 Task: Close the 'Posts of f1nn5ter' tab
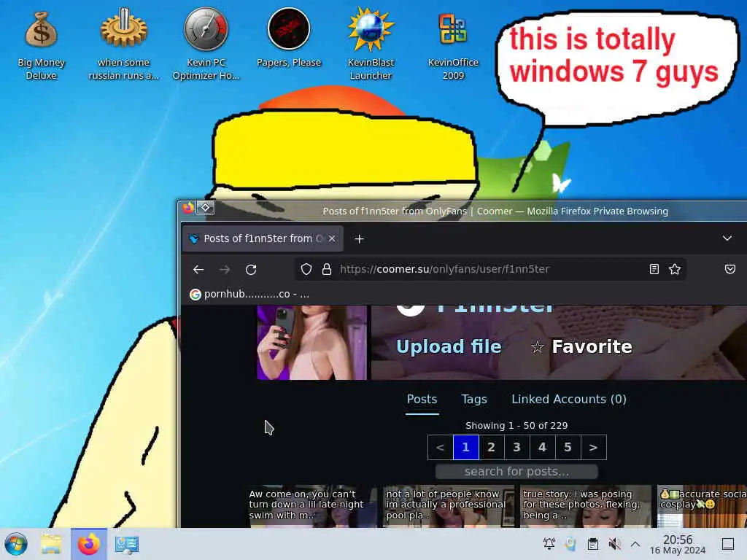332,238
